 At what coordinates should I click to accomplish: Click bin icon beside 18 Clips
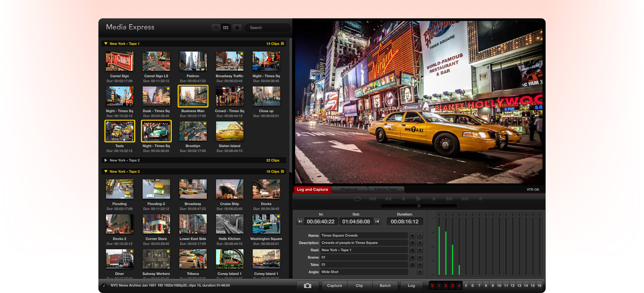[282, 172]
